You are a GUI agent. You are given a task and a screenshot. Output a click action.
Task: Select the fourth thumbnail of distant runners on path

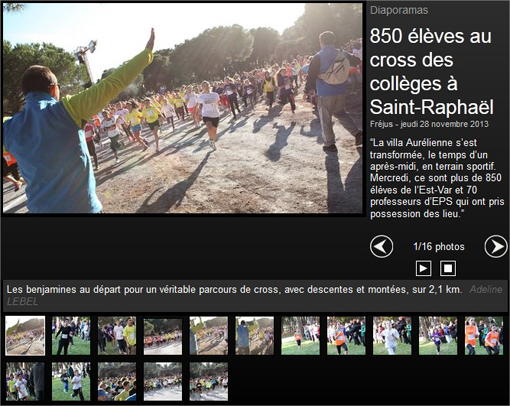coord(163,336)
